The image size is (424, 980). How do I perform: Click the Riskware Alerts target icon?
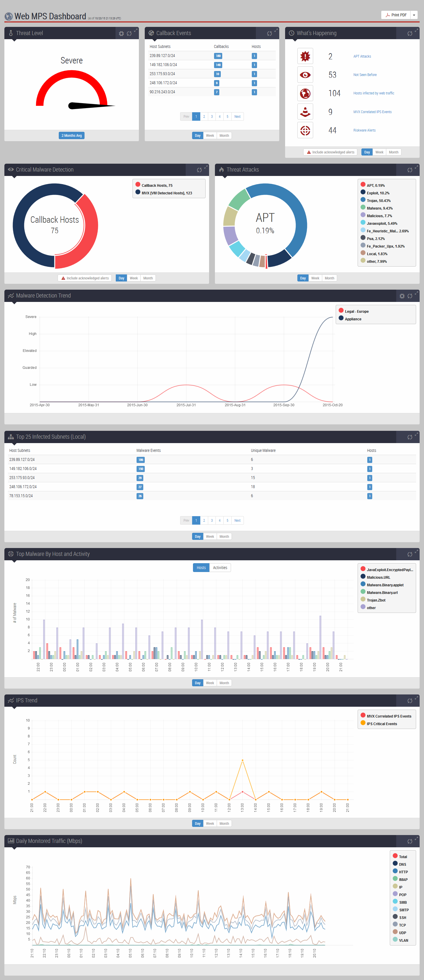[305, 130]
